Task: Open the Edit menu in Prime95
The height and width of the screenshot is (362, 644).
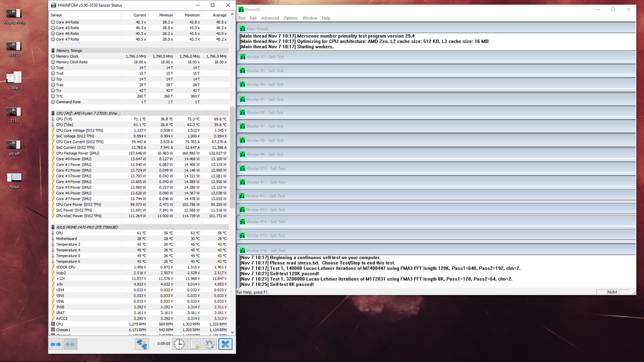Action: click(x=253, y=18)
